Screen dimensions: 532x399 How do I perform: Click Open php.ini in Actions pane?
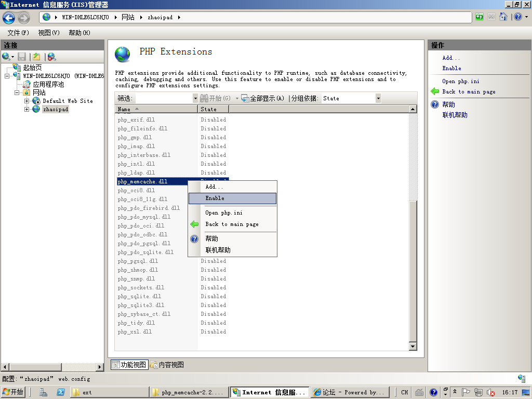coord(461,81)
